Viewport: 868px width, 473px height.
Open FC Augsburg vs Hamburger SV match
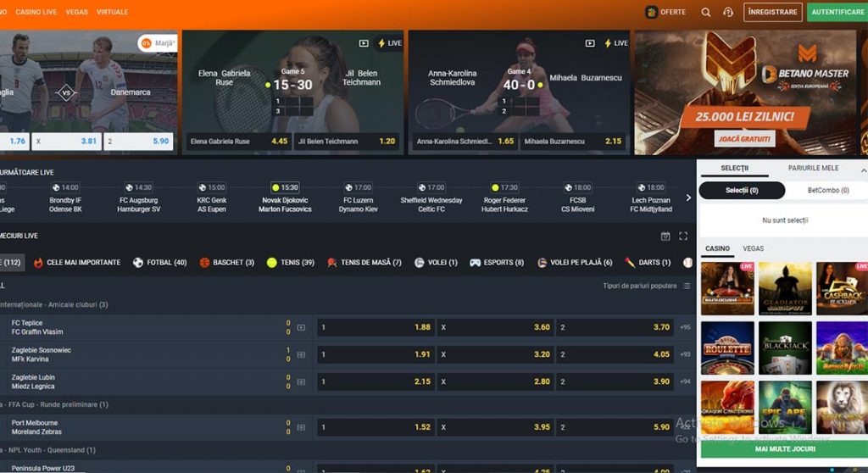[x=138, y=198]
